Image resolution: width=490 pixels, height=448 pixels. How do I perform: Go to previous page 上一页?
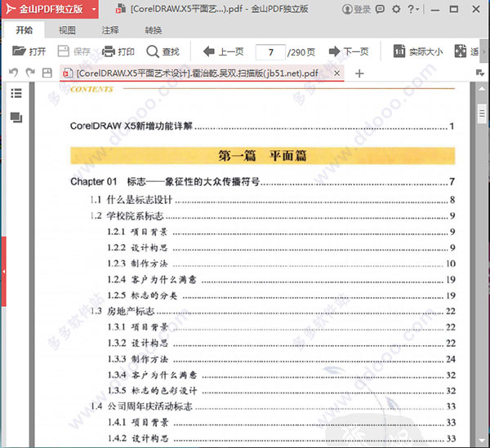(x=223, y=51)
